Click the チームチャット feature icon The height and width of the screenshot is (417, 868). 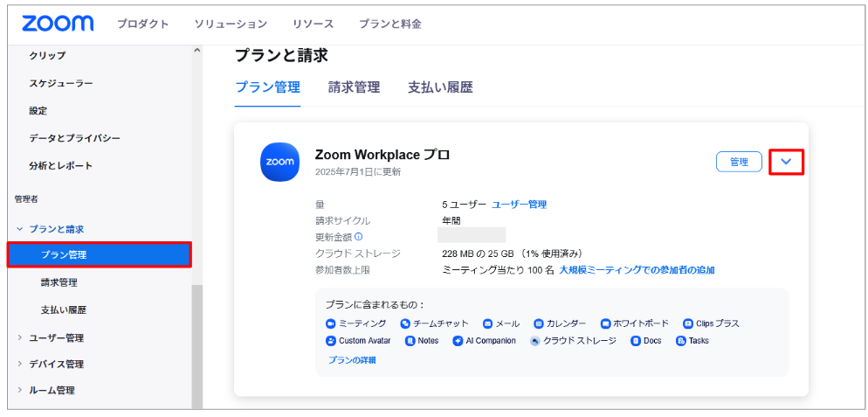click(405, 323)
